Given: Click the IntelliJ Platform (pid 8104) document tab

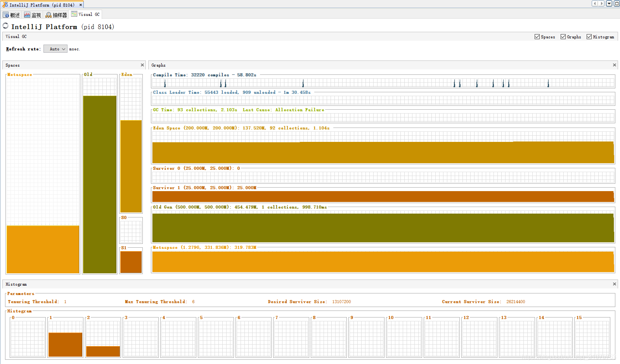Looking at the screenshot, I should tap(42, 5).
